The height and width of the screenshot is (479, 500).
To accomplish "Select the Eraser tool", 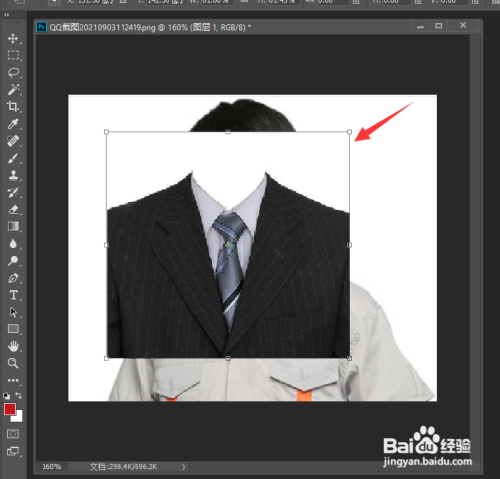I will pyautogui.click(x=13, y=210).
